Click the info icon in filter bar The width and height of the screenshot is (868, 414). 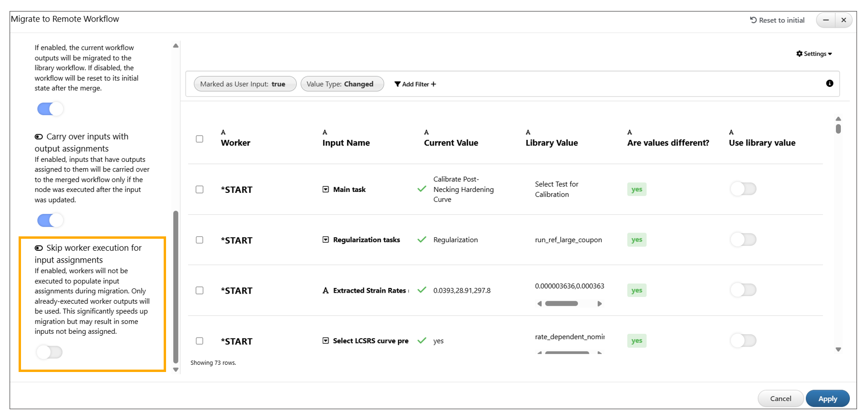(829, 84)
